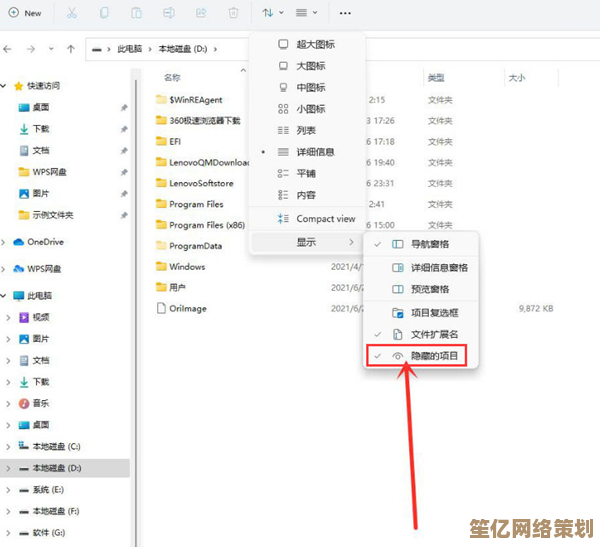Select 超大图标 extra large icons view
600x547 pixels.
[x=315, y=45]
